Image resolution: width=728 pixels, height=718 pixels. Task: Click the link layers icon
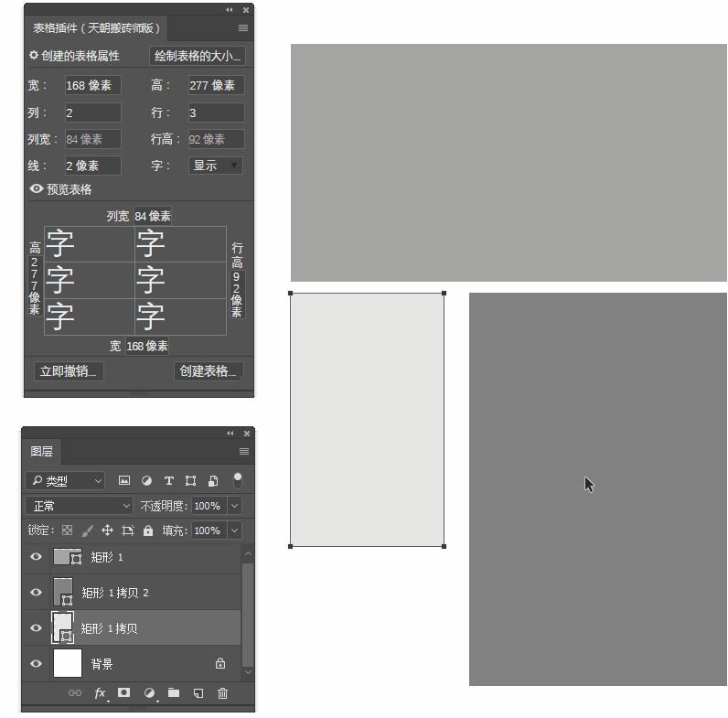click(75, 693)
